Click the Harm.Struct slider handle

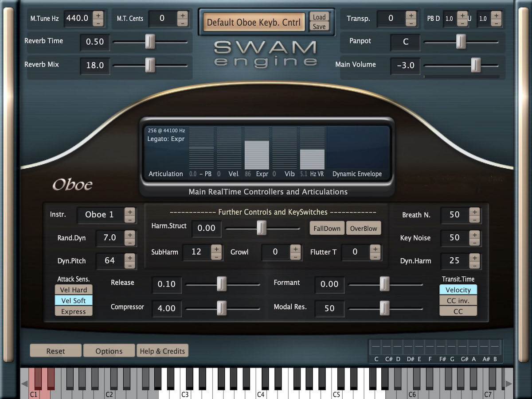pyautogui.click(x=262, y=228)
